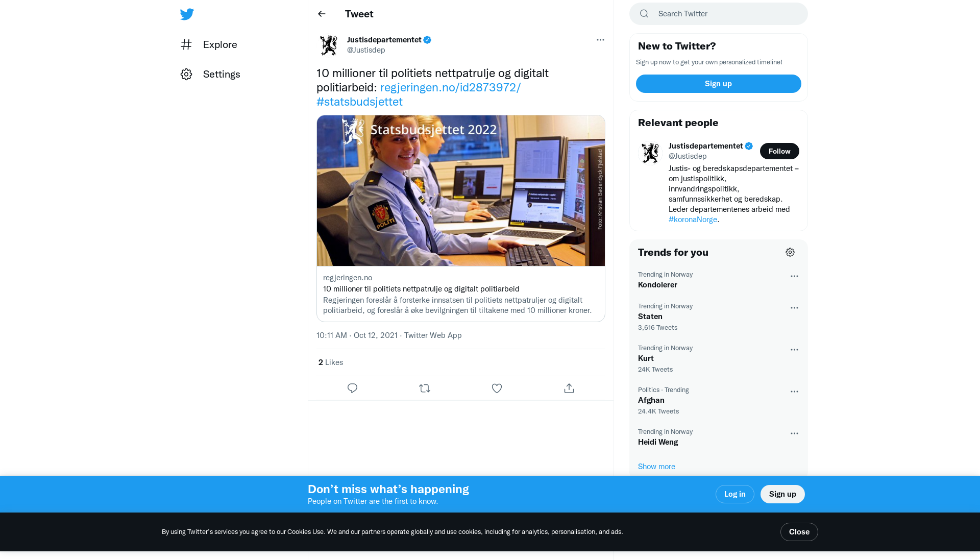Viewport: 980px width, 560px height.
Task: Click the Search Twitter field
Action: [x=719, y=14]
